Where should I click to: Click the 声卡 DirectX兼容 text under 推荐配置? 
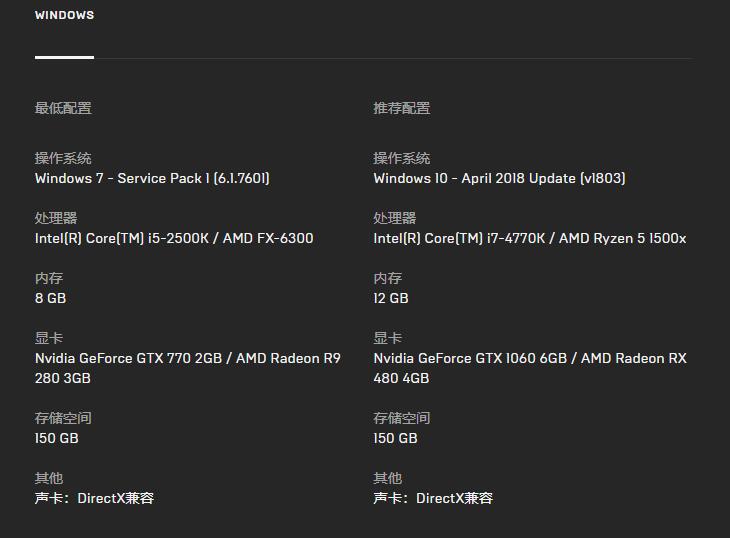pyautogui.click(x=433, y=498)
